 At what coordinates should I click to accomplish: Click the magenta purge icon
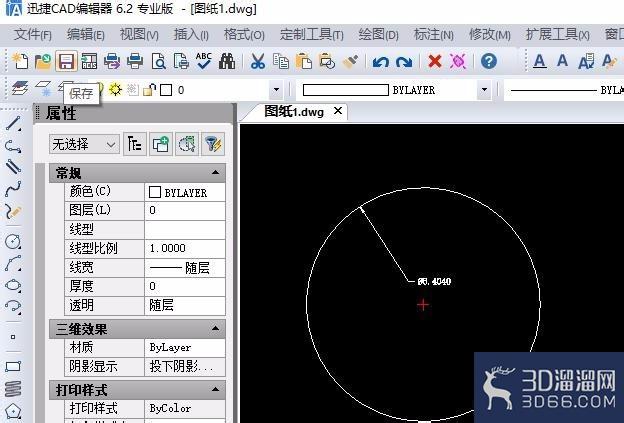458,61
